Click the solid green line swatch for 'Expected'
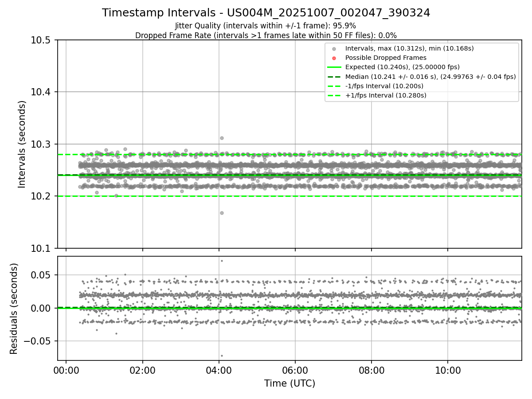The width and height of the screenshot is (532, 399). tap(334, 67)
